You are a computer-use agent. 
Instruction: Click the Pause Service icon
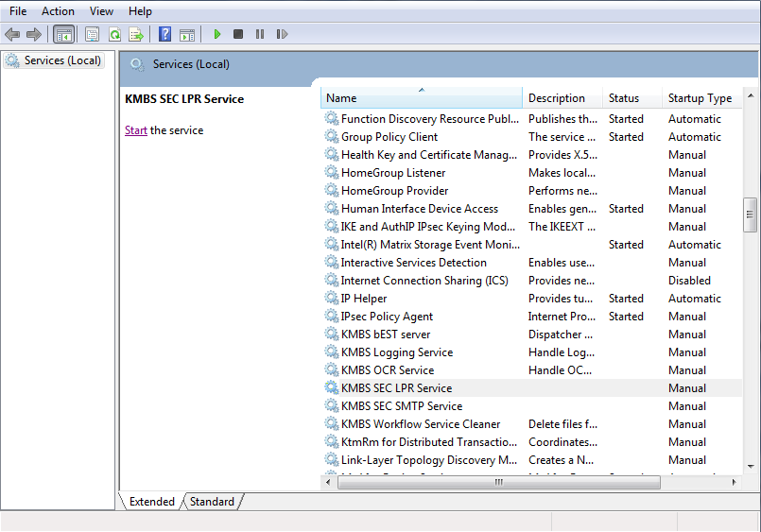click(260, 34)
